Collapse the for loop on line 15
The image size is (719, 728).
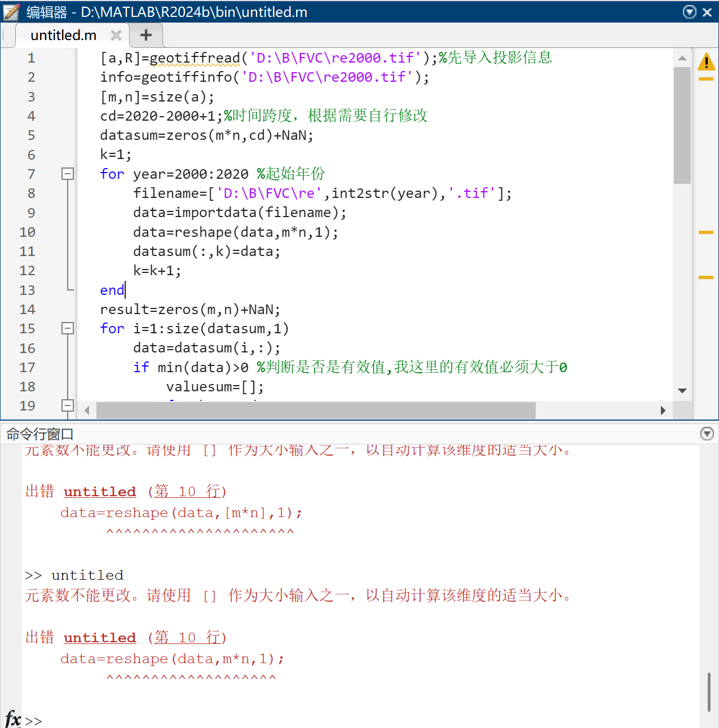[68, 328]
